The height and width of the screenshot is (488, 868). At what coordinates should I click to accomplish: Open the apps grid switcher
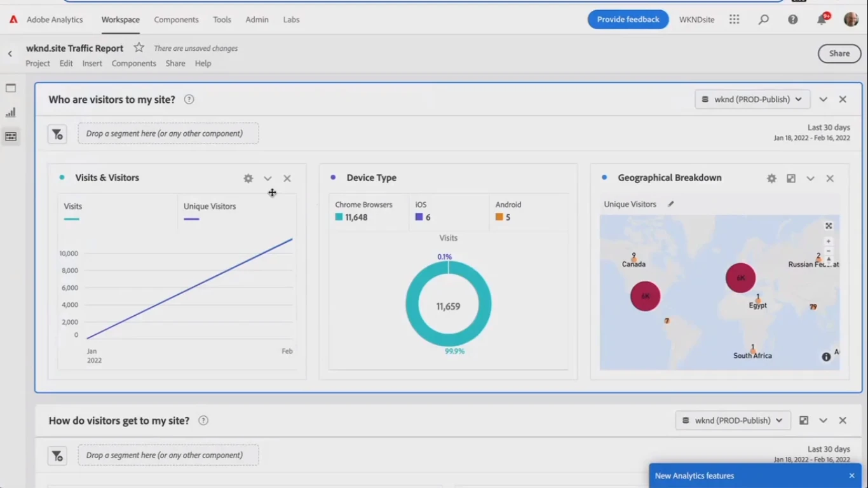click(x=735, y=20)
